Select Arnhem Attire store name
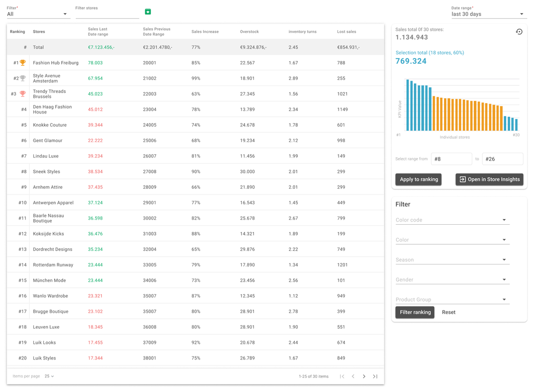 [x=48, y=187]
